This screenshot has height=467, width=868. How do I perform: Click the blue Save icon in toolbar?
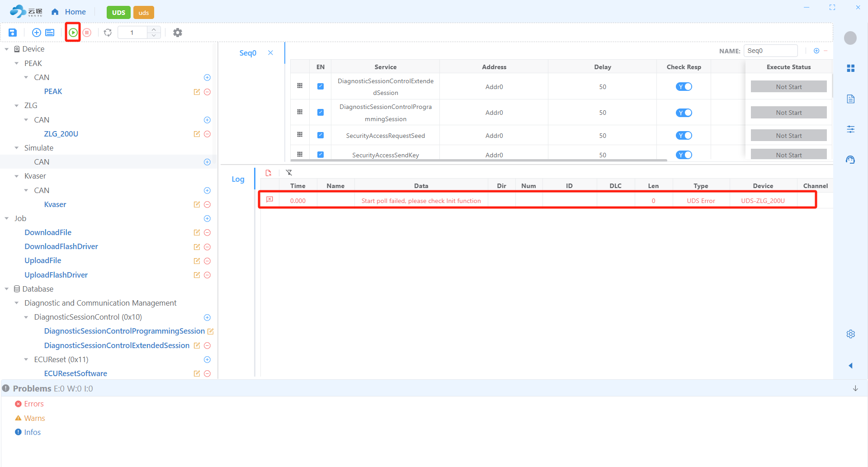coord(13,33)
